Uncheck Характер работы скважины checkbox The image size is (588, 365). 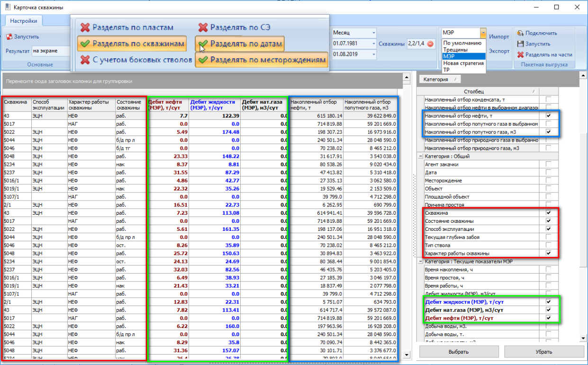click(548, 253)
